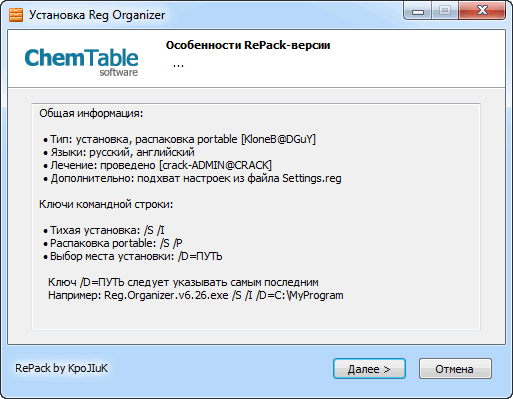Image resolution: width=513 pixels, height=399 pixels.
Task: Cancel setup with the Отмена button
Action: 455,369
